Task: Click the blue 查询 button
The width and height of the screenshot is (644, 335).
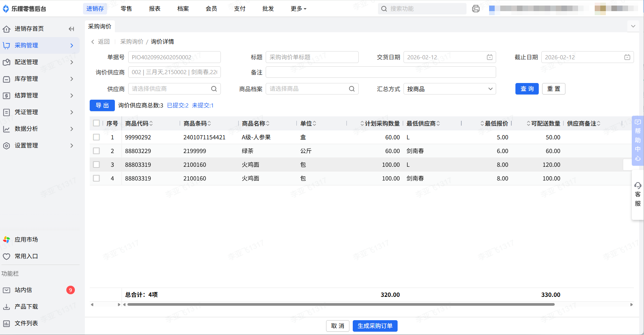Action: (527, 89)
